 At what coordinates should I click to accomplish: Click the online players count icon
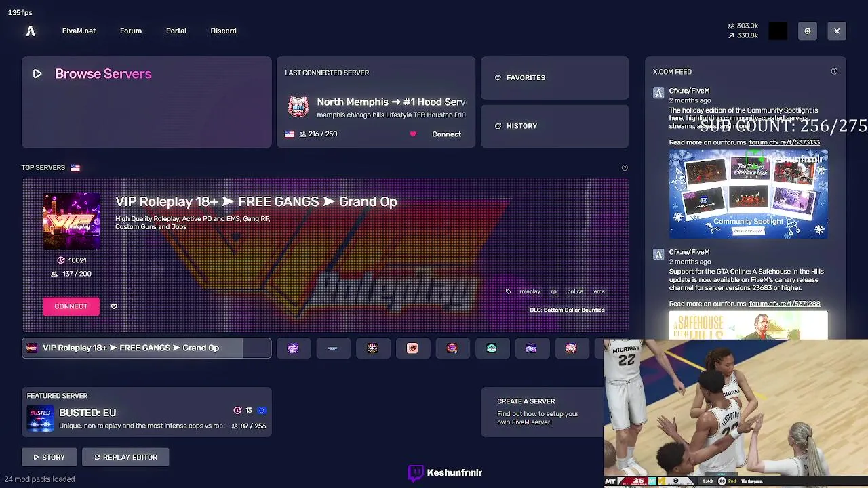(x=731, y=26)
